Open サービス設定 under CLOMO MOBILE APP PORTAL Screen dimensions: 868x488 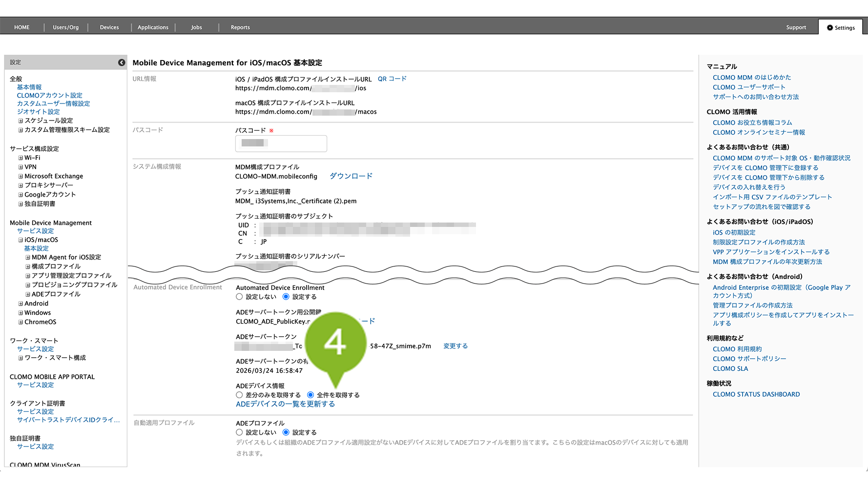tap(36, 385)
